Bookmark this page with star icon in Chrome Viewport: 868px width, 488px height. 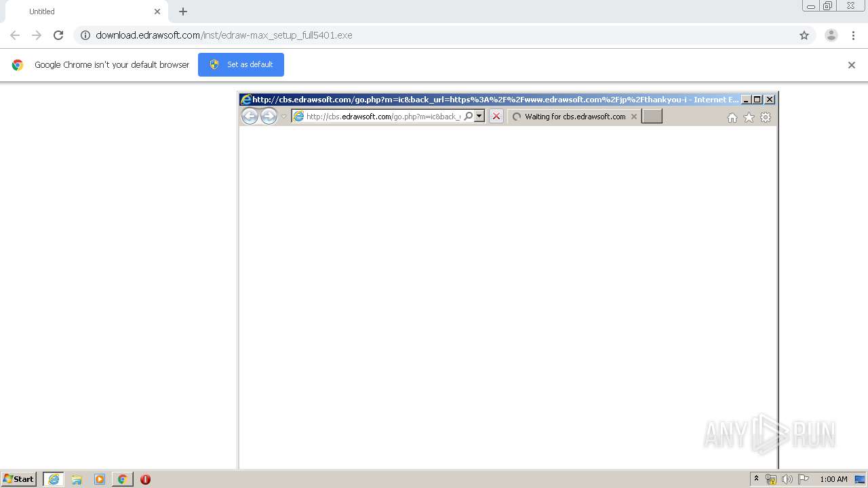tap(804, 35)
